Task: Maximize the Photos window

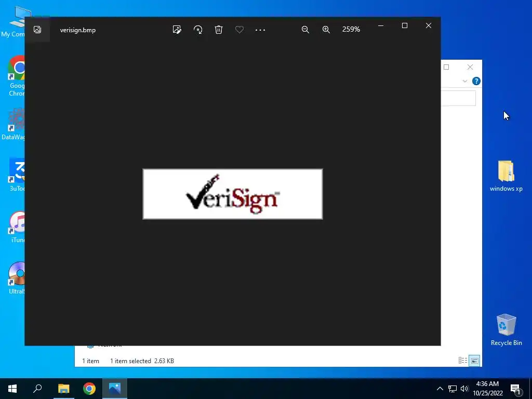Action: pyautogui.click(x=404, y=26)
